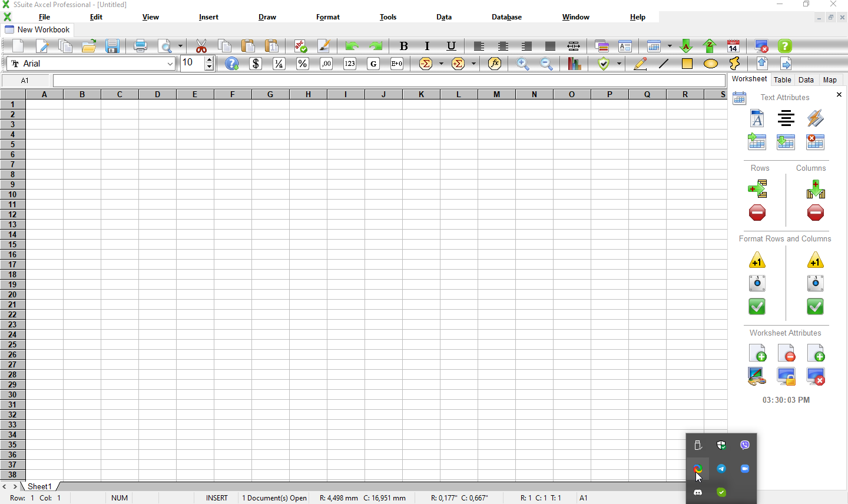Increase font size with the up stepper
The image size is (848, 504).
(209, 60)
